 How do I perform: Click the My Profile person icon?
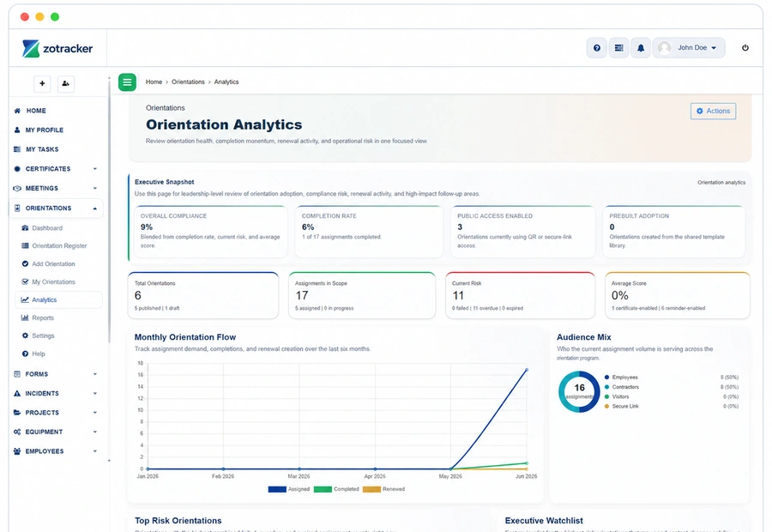pyautogui.click(x=17, y=130)
